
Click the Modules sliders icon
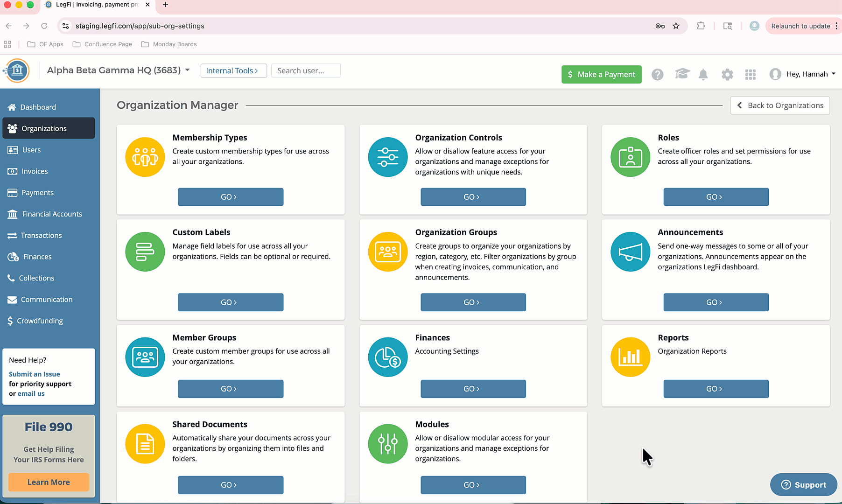[387, 444]
